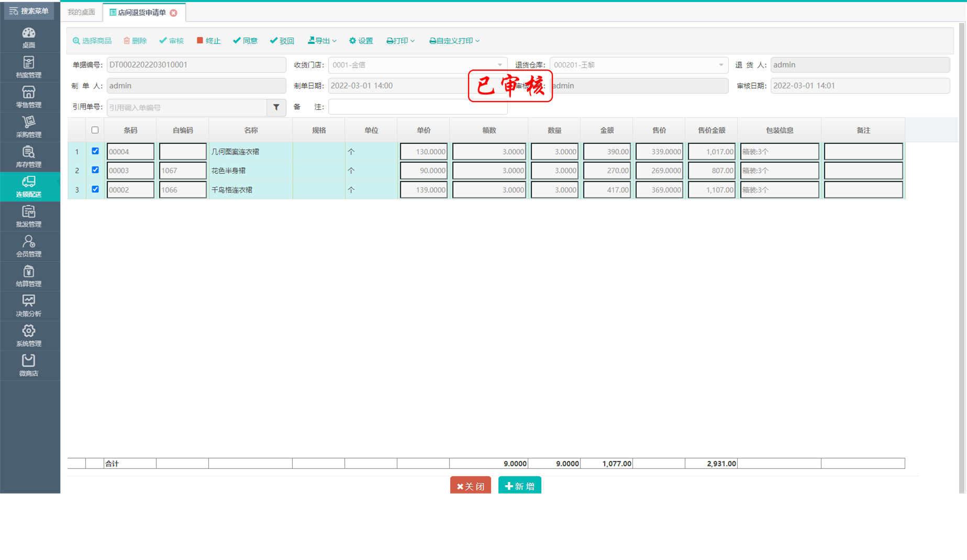
Task: Open 档案管理 in the sidebar
Action: pos(29,68)
